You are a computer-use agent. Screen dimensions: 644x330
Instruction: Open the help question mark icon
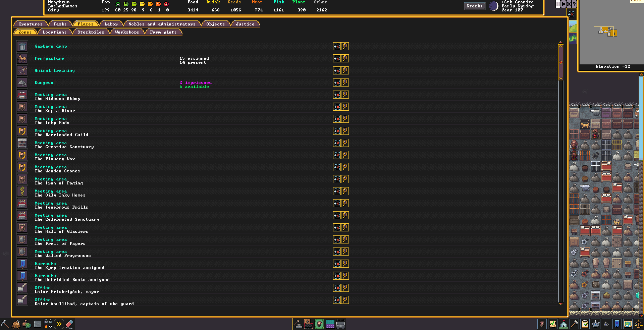click(574, 4)
